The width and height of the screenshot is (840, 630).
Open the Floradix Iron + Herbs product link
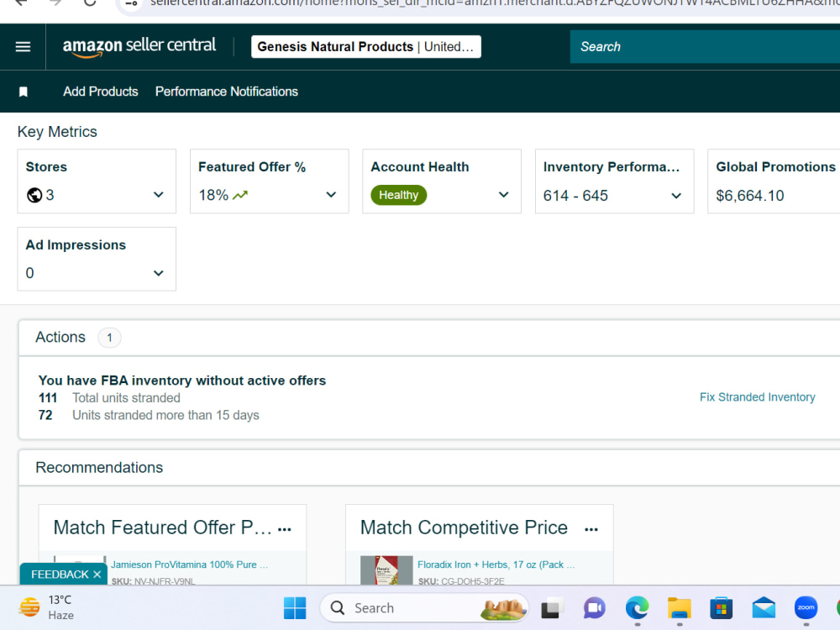(x=496, y=564)
